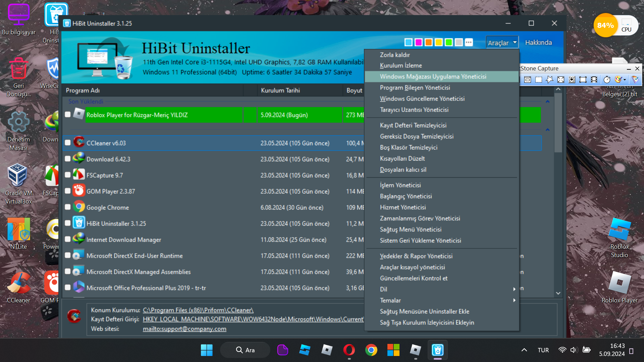Image resolution: width=644 pixels, height=362 pixels.
Task: Open output palette icon in FastStone Capture
Action: click(x=618, y=79)
